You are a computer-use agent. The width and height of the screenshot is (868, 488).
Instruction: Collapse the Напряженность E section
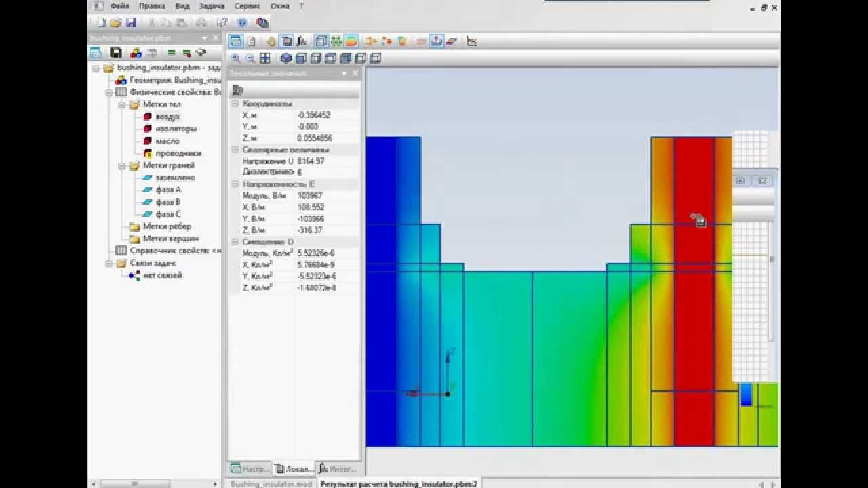(235, 184)
